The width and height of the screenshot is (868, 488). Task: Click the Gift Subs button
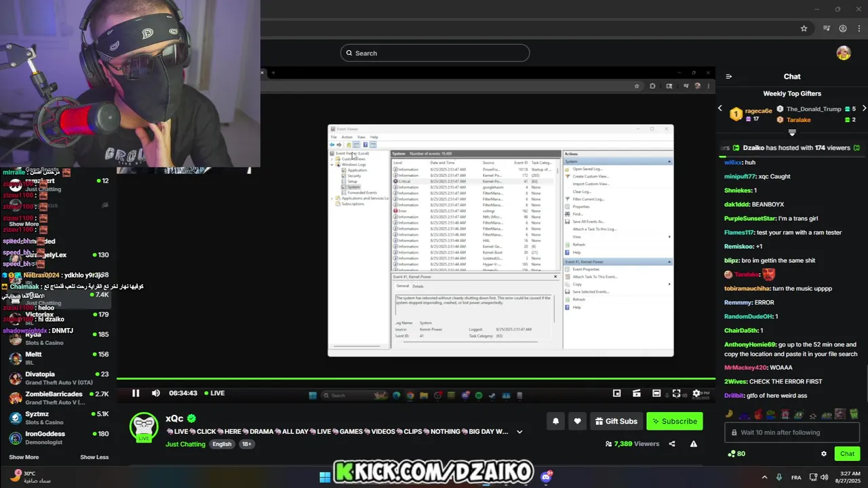[x=616, y=421]
